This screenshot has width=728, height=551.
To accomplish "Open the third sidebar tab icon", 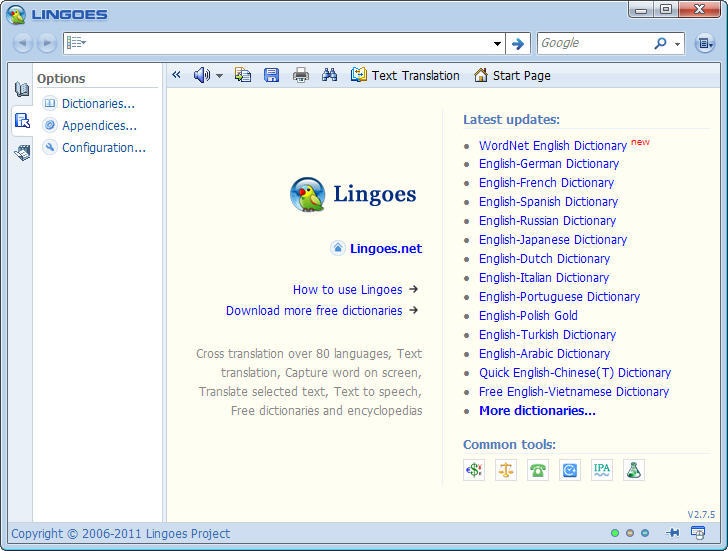I will pyautogui.click(x=21, y=152).
